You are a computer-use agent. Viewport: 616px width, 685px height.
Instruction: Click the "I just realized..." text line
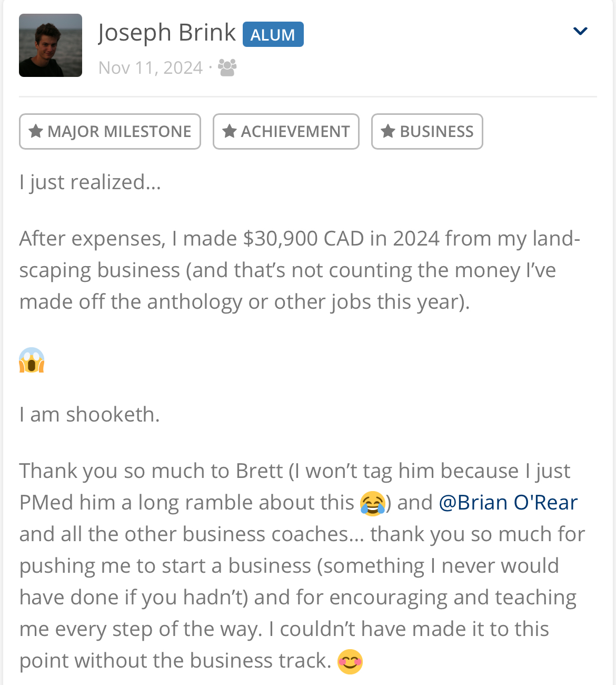[90, 182]
